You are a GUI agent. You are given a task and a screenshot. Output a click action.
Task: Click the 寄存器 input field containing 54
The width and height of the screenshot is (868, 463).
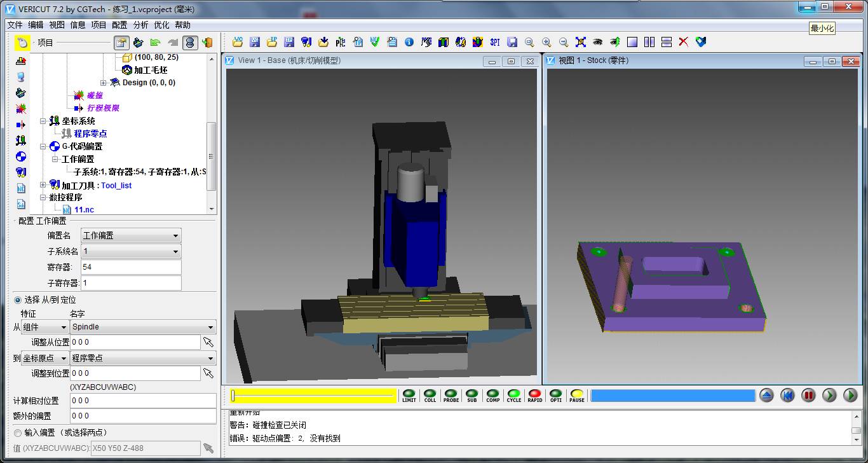click(131, 267)
